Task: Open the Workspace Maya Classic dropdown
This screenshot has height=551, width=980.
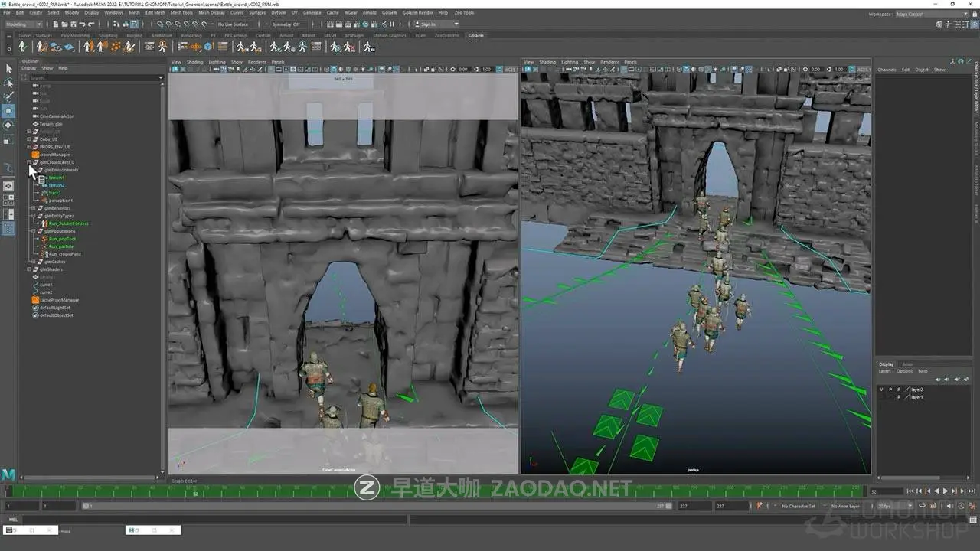Action: point(932,14)
